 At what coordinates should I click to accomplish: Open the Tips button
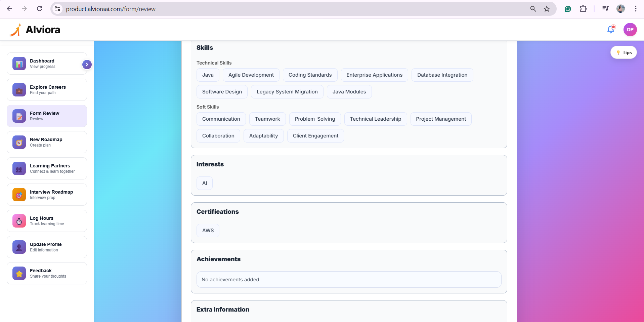624,52
